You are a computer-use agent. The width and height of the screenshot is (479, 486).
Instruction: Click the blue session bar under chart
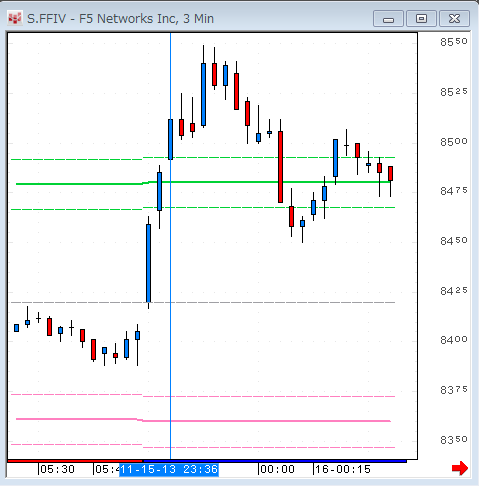click(x=275, y=461)
